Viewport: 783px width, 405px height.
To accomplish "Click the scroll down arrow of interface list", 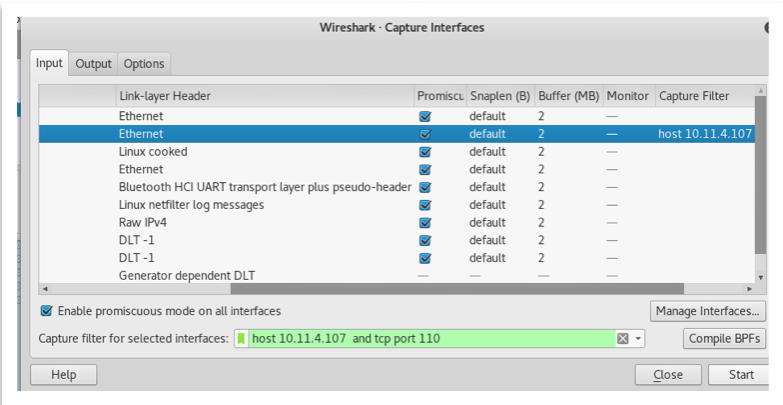I will [761, 277].
